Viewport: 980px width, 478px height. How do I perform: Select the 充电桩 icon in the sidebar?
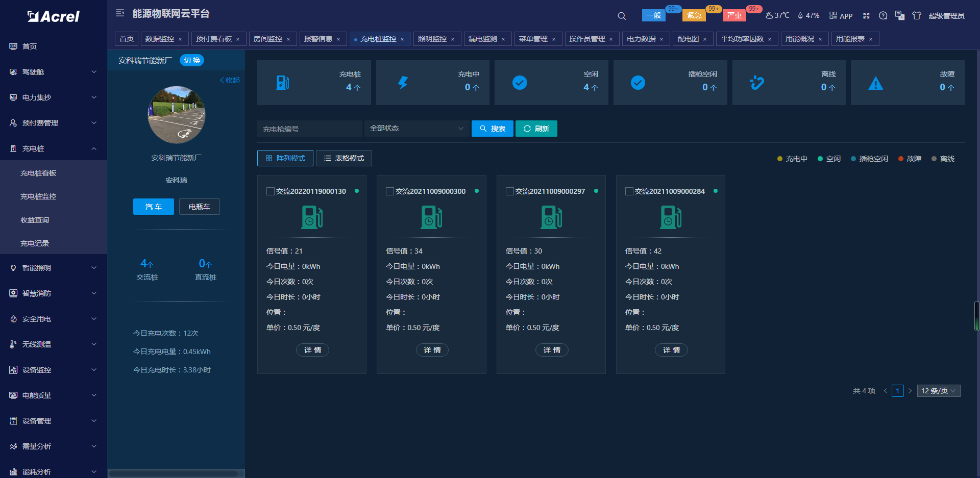coord(13,148)
